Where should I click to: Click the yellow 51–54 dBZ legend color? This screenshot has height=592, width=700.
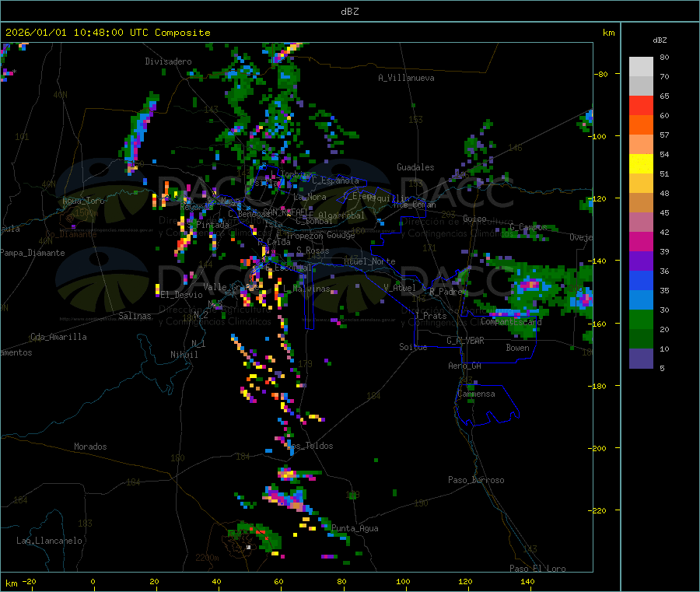641,164
